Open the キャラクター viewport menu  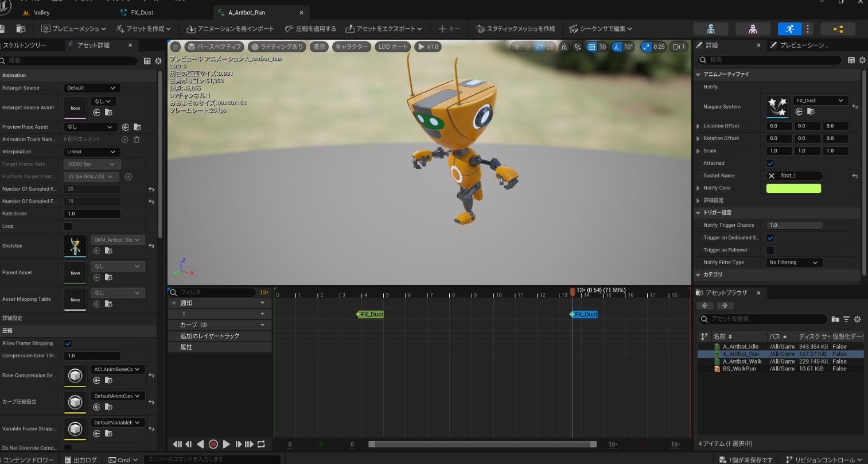pyautogui.click(x=351, y=47)
